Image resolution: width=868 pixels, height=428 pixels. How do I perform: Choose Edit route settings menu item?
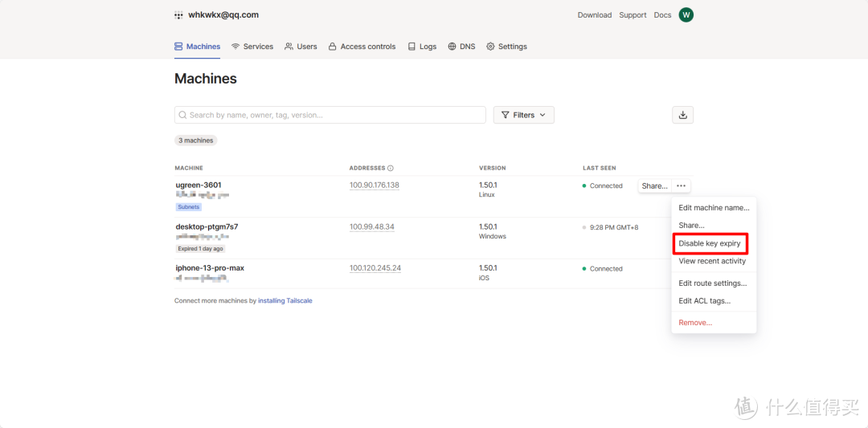coord(712,283)
